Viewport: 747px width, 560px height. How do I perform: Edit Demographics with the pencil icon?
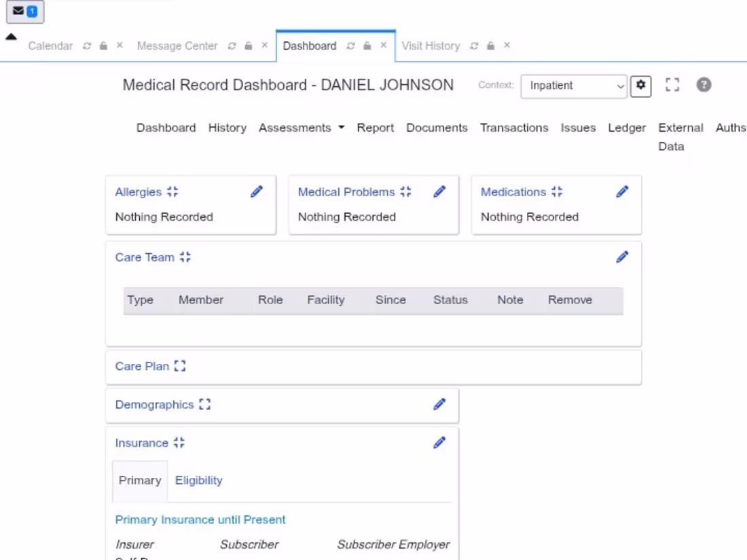(439, 405)
